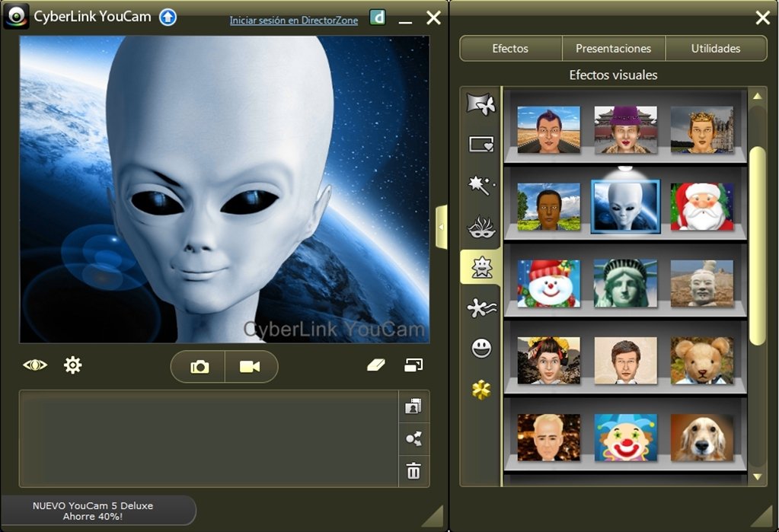Viewport: 779px width, 532px height.
Task: Select the avatars category icon
Action: coord(481,267)
